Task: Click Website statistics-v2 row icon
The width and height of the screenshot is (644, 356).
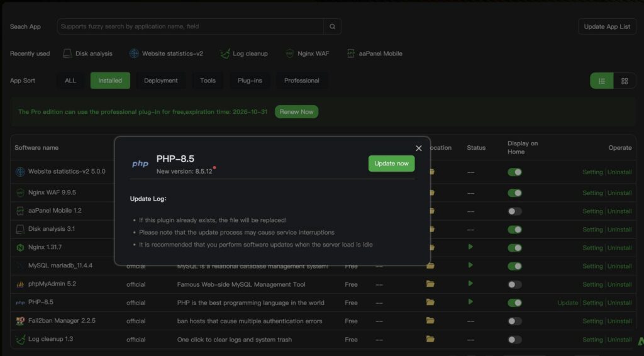Action: (20, 172)
